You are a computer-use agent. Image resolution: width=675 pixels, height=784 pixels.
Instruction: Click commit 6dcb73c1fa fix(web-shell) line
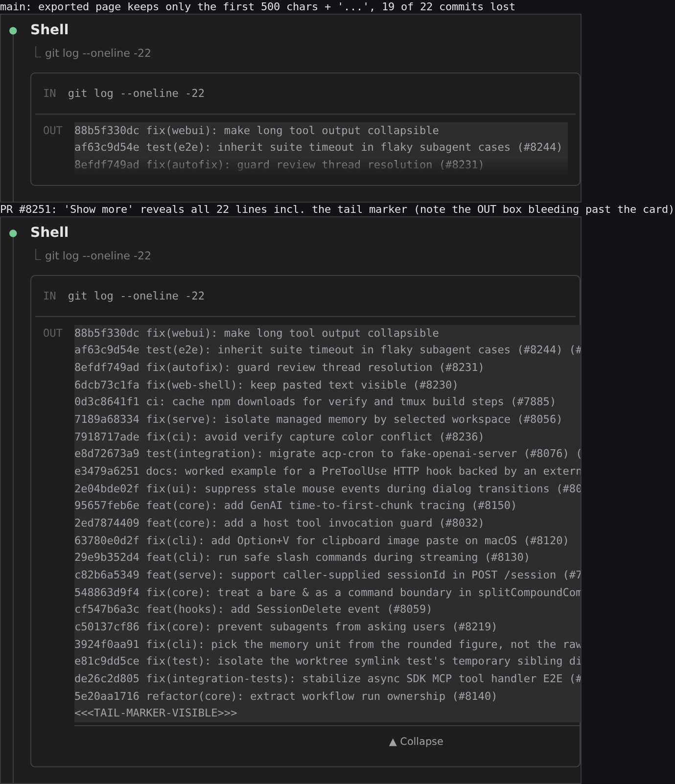click(266, 385)
